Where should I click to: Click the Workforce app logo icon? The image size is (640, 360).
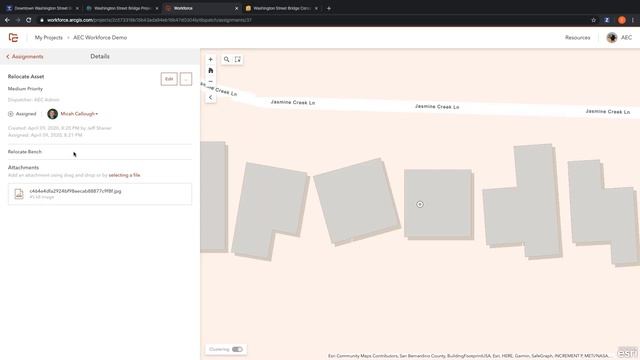click(13, 38)
